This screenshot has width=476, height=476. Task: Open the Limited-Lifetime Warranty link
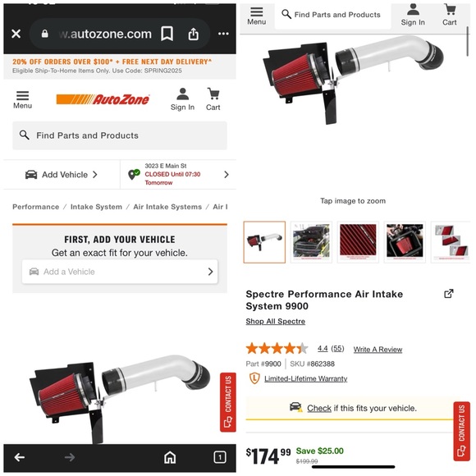coord(305,378)
